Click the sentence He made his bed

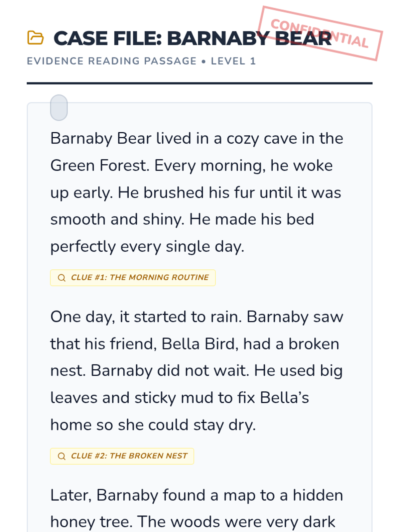coord(252,219)
